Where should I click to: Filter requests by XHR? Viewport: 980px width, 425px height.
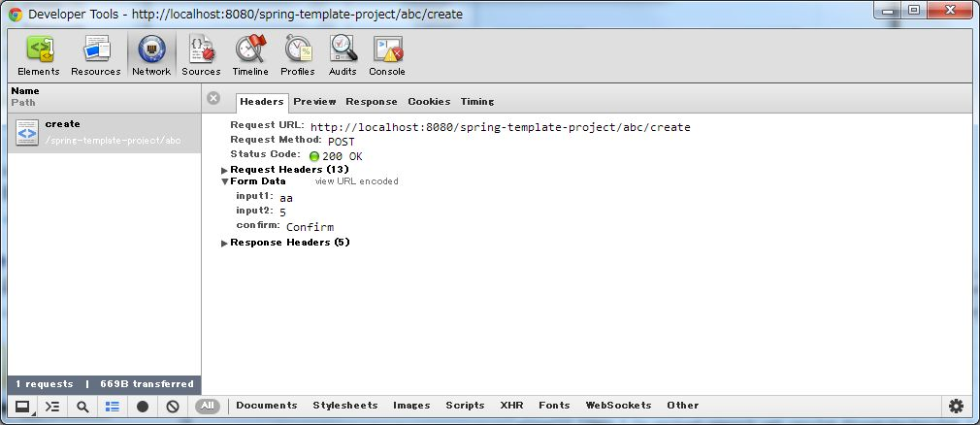click(x=511, y=406)
